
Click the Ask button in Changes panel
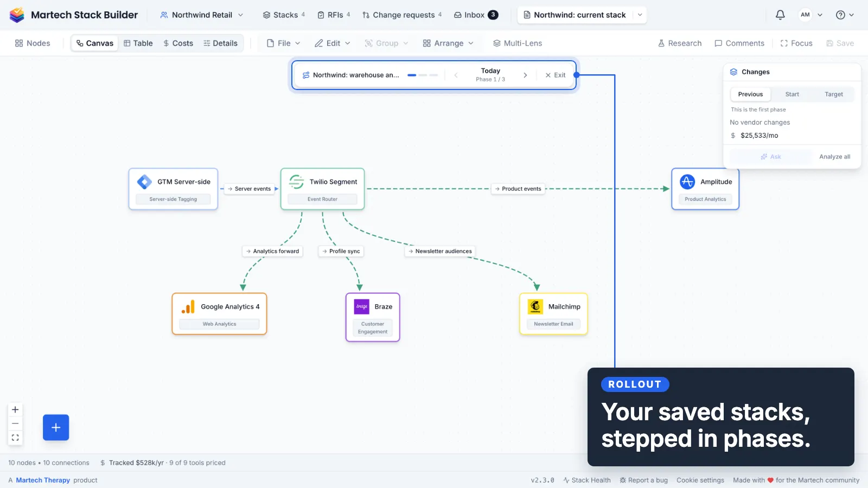pyautogui.click(x=770, y=156)
